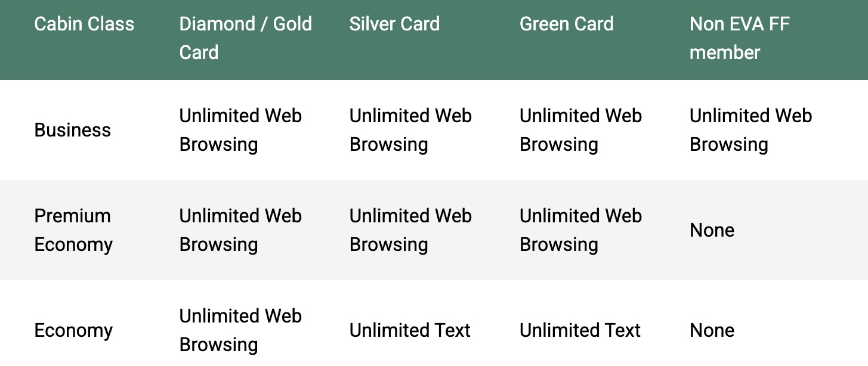Select Business Green Card Unlimited Web Browsing cell

580,130
